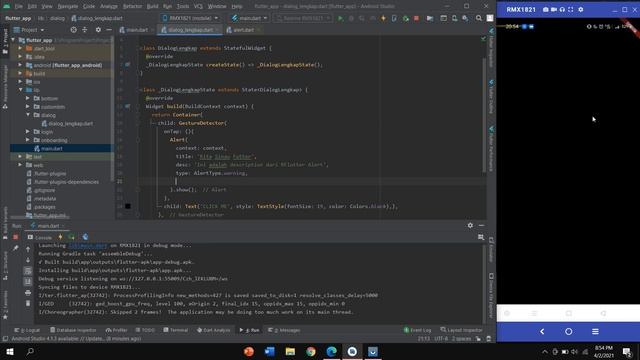Screen dimensions: 640x360
Task: Expand the test folder in project tree
Action: pyautogui.click(x=20, y=157)
